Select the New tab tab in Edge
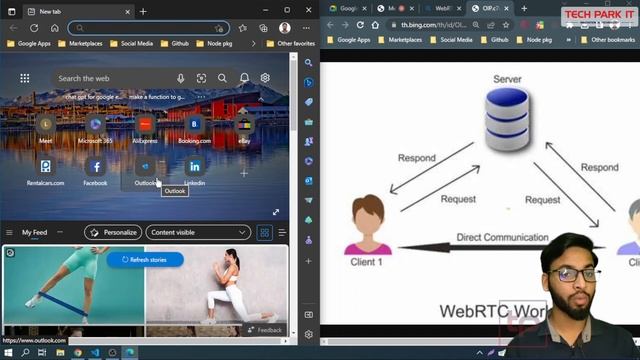 pos(78,12)
